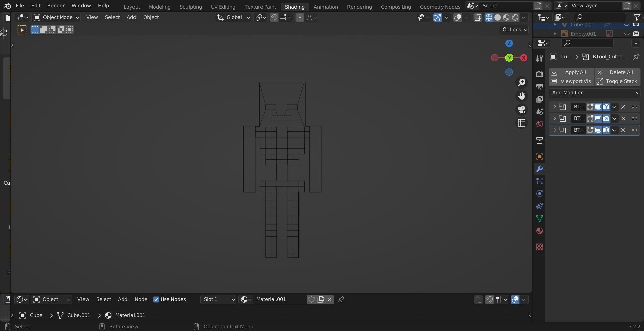This screenshot has width=644, height=331.
Task: Select the Material Properties sphere tab
Action: point(539,231)
